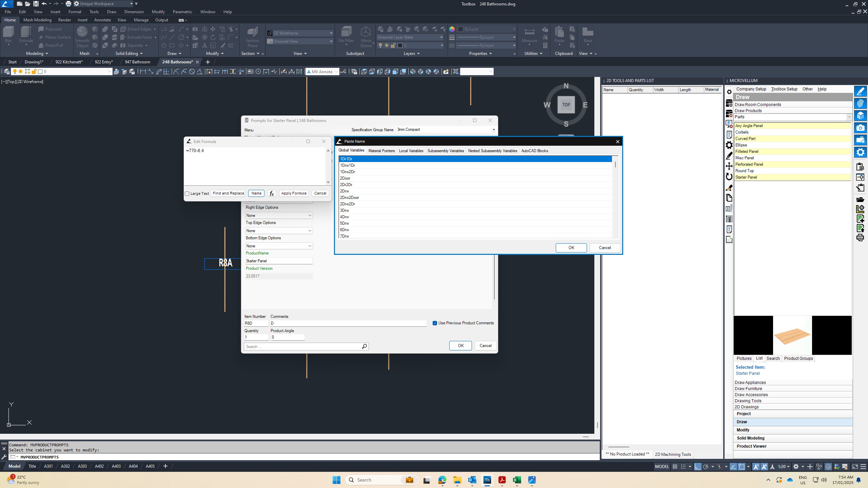Click the Find and Replace button

point(228,193)
